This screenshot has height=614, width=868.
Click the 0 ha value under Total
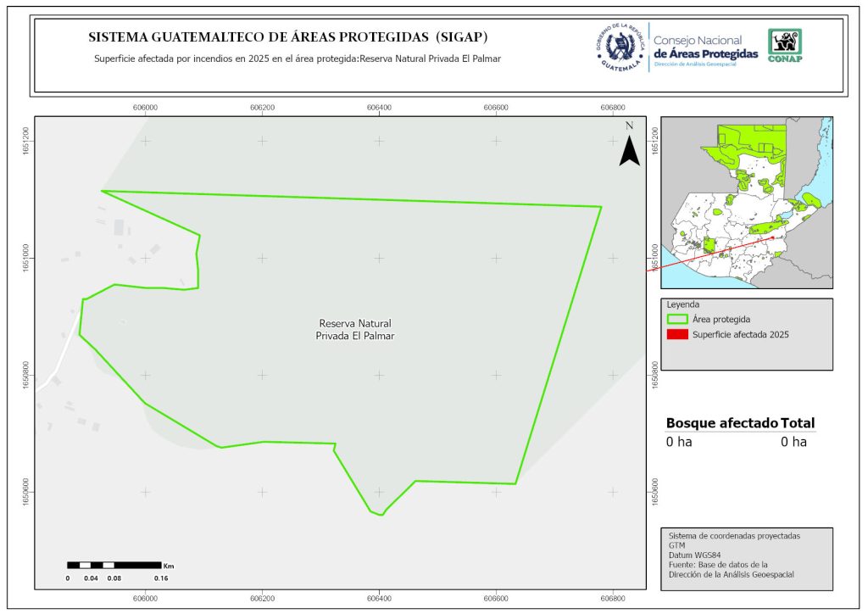click(x=793, y=442)
